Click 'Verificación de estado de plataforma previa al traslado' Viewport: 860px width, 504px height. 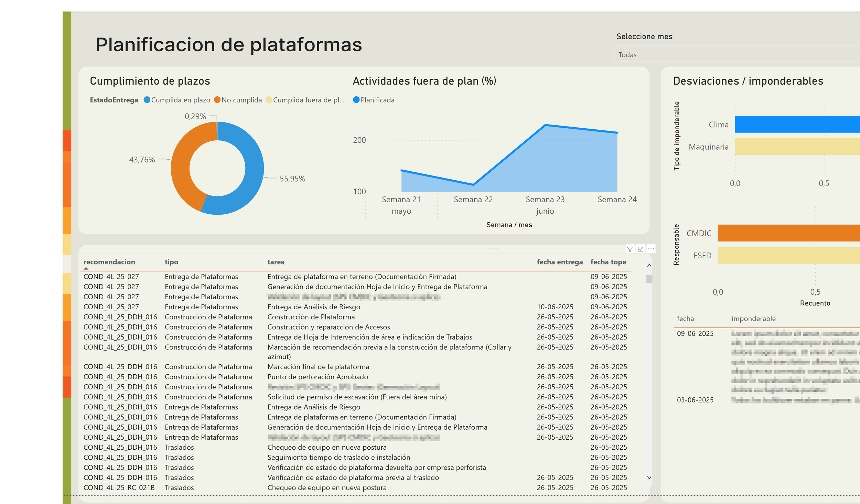pyautogui.click(x=353, y=478)
